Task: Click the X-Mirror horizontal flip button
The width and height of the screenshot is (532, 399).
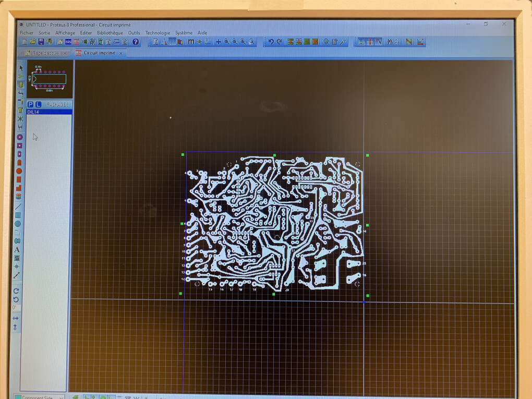Action: point(15,318)
